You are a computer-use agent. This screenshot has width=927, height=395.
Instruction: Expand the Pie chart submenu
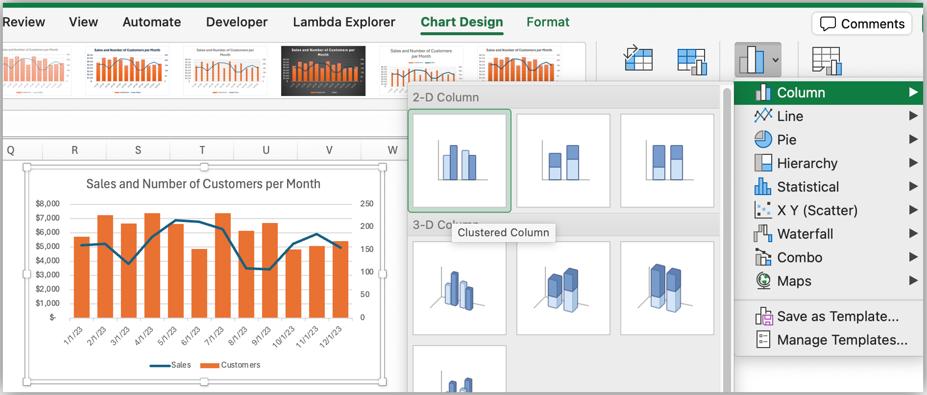coord(828,140)
